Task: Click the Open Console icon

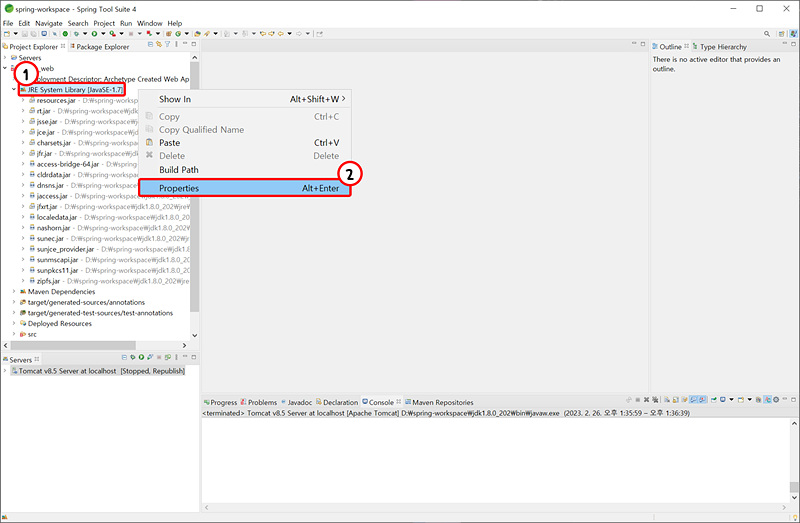Action: click(x=741, y=400)
